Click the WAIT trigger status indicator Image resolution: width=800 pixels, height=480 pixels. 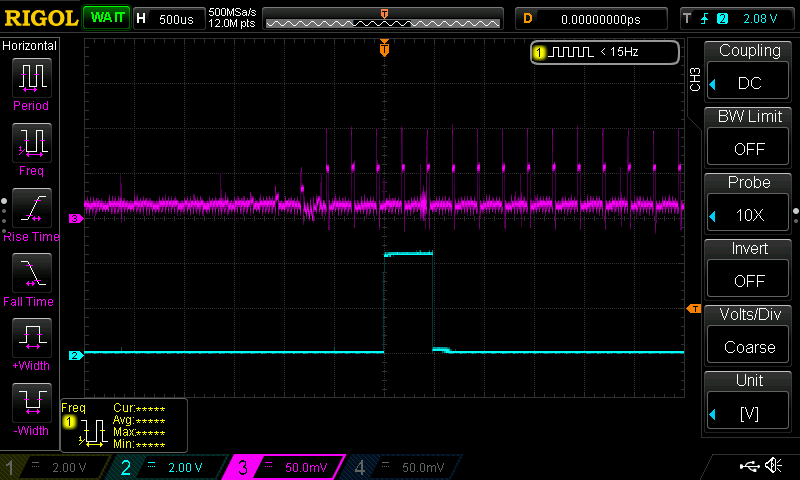coord(107,18)
